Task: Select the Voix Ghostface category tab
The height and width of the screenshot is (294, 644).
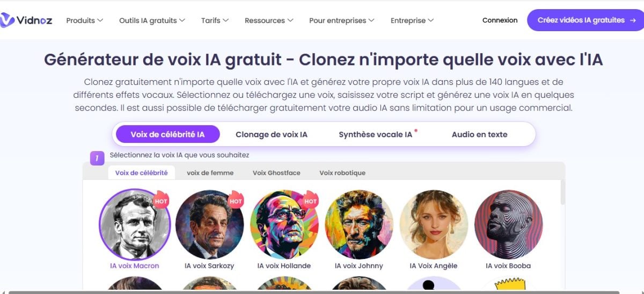Action: tap(276, 173)
